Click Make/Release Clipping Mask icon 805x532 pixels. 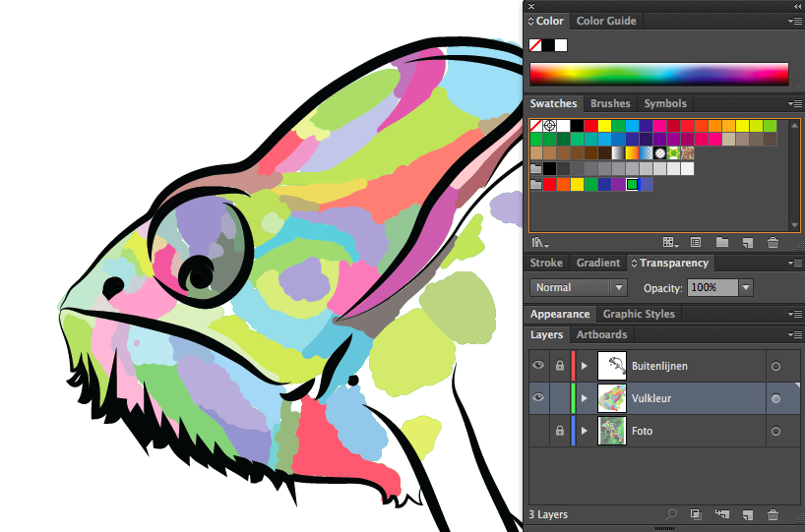(696, 514)
